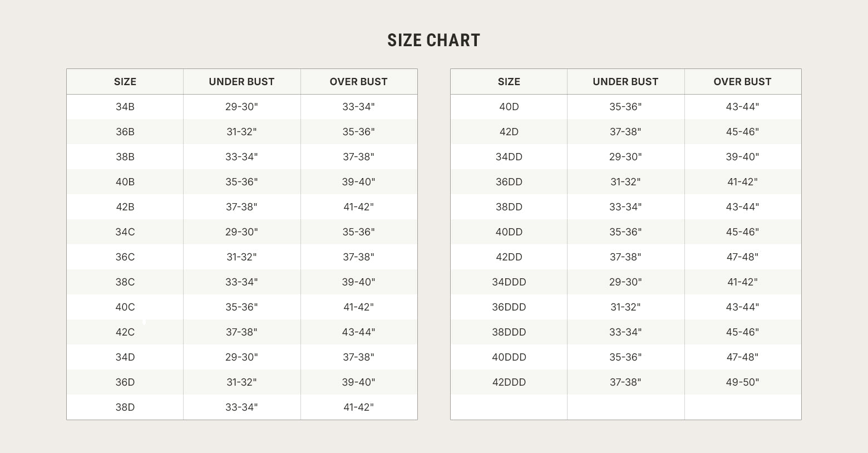This screenshot has width=868, height=453.
Task: Select the 34DD size cell
Action: pyautogui.click(x=509, y=157)
